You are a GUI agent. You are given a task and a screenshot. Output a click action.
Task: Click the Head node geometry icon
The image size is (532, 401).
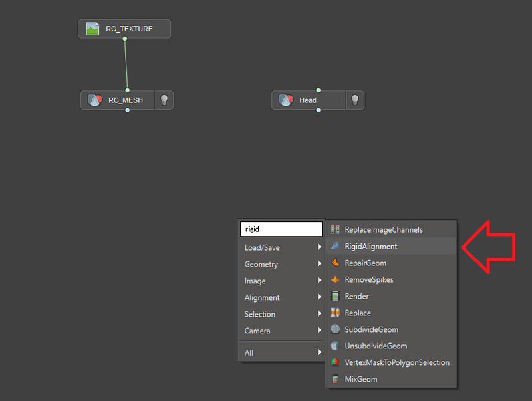(x=286, y=100)
